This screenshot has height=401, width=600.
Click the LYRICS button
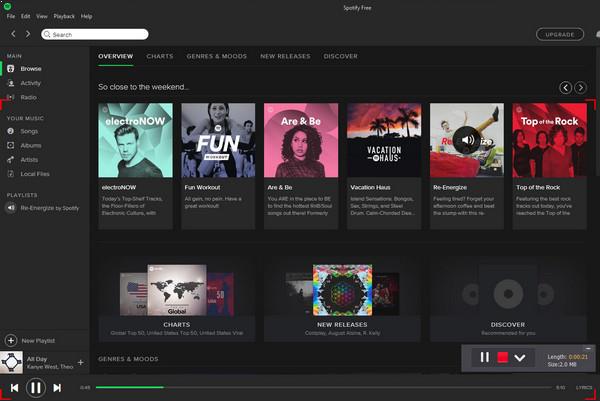point(584,388)
